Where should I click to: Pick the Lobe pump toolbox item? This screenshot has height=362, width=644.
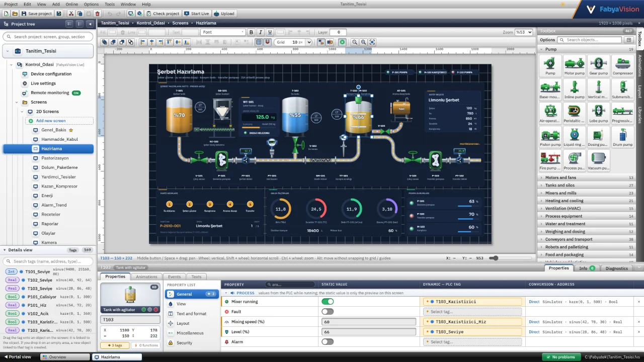[x=599, y=113]
